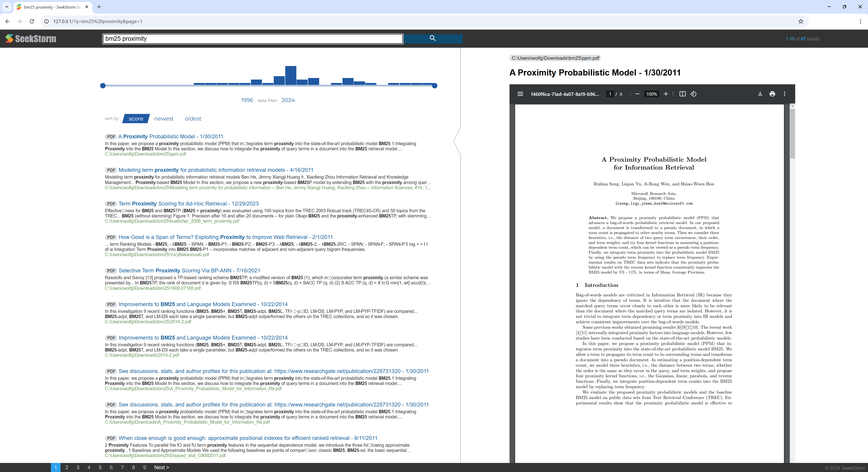868x472 pixels.
Task: Download the PDF file
Action: (760, 94)
